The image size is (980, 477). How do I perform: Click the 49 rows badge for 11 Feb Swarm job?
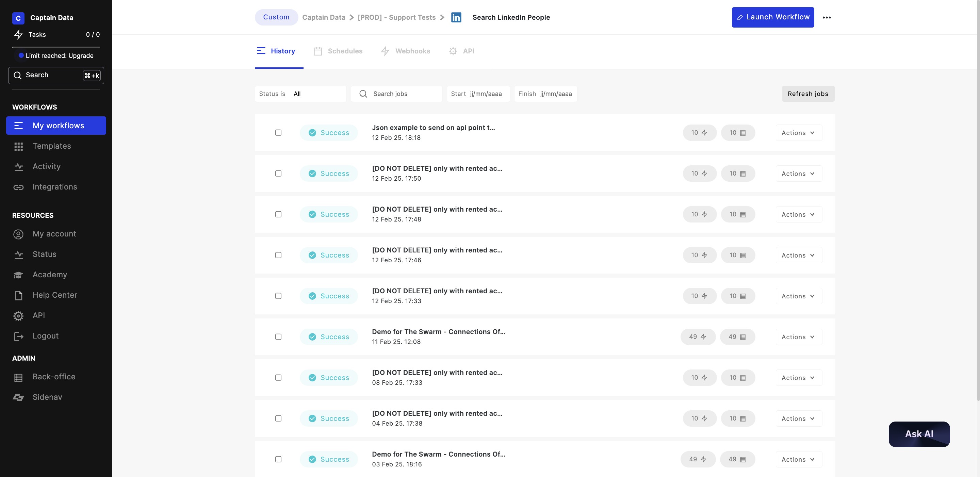(x=737, y=337)
